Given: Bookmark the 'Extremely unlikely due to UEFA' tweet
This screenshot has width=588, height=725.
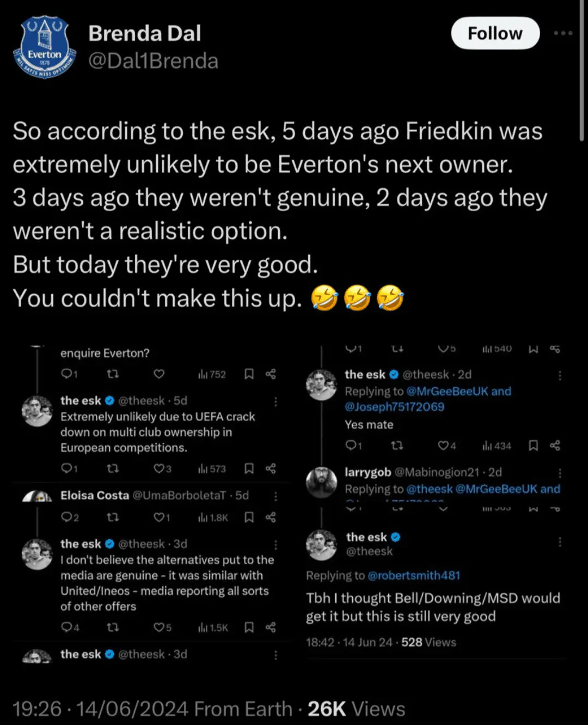Looking at the screenshot, I should [x=249, y=468].
